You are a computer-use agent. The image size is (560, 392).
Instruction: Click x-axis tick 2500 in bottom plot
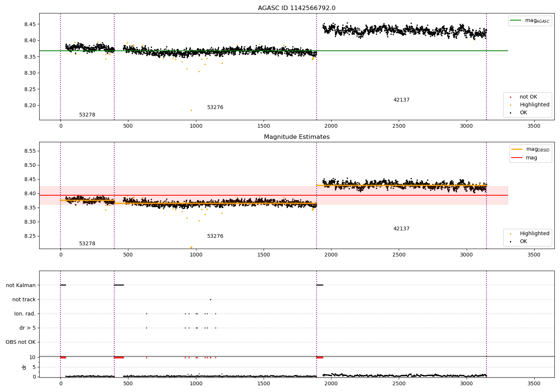tap(399, 383)
